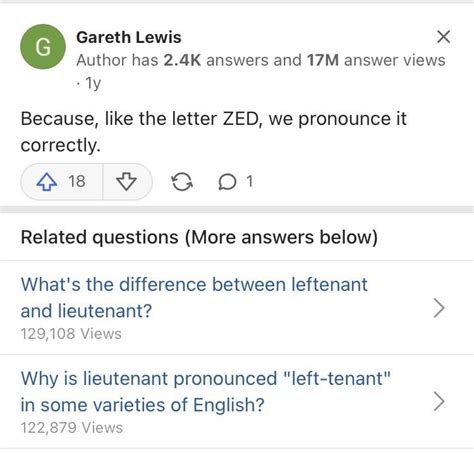
Task: Open 'difference between leftenant and lieutenant' question
Action: tap(194, 298)
